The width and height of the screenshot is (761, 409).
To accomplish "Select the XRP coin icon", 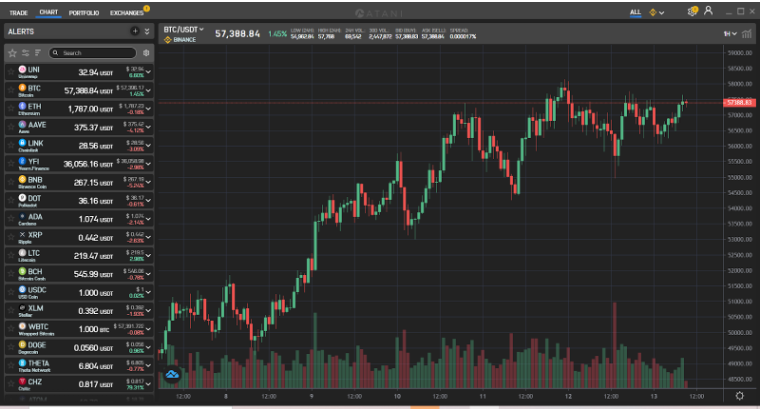I will tap(22, 234).
